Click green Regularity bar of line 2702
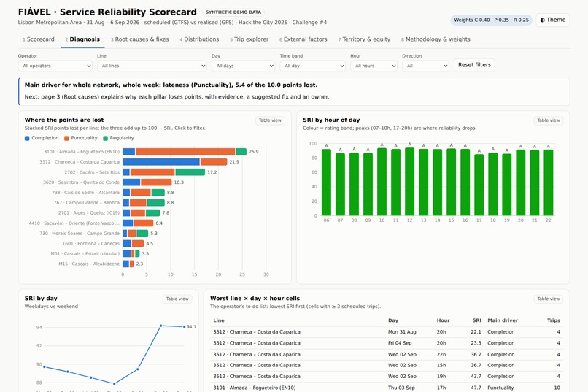Image resolution: width=588 pixels, height=392 pixels. 190,172
